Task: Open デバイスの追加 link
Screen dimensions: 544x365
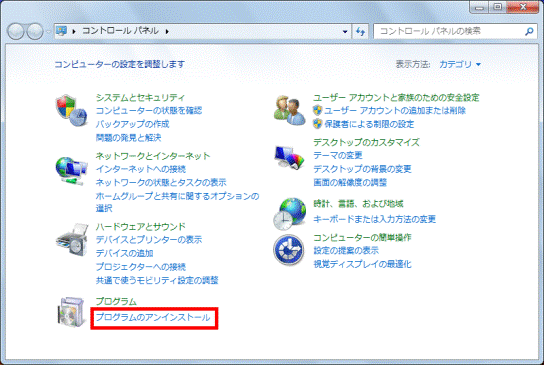Action: pyautogui.click(x=125, y=253)
